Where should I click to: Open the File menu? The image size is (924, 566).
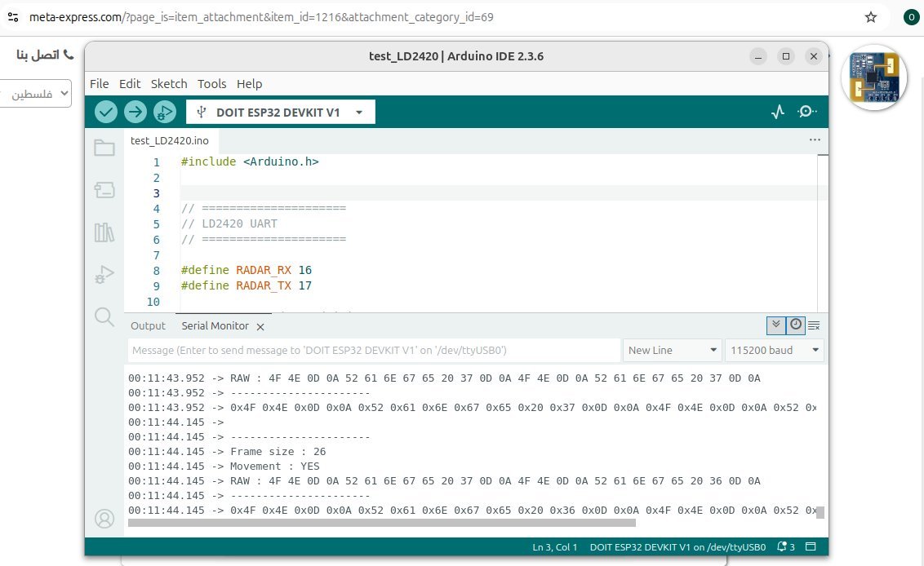click(99, 84)
